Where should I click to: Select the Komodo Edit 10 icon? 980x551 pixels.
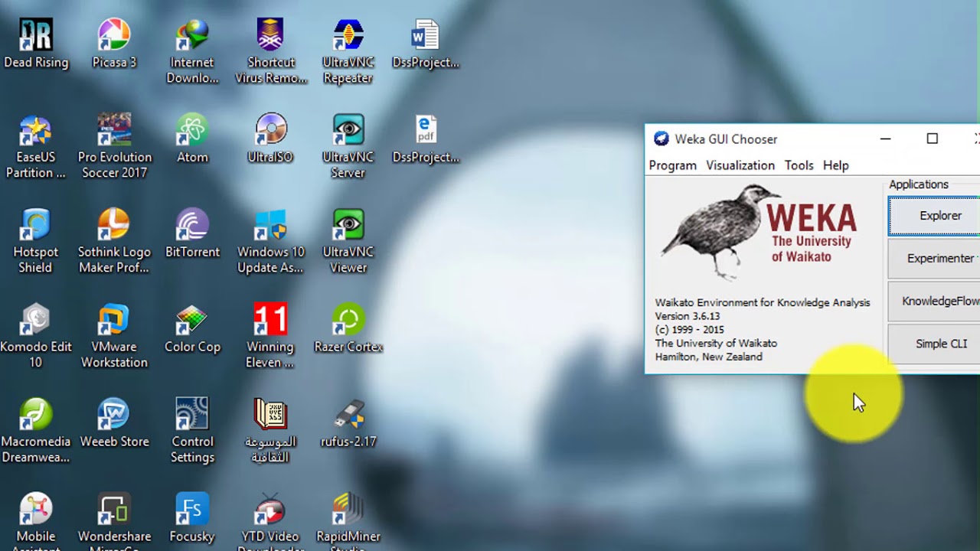tap(36, 337)
